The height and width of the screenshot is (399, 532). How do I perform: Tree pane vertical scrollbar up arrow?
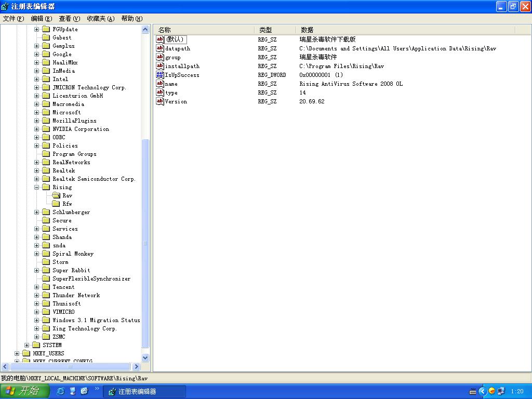tap(145, 30)
